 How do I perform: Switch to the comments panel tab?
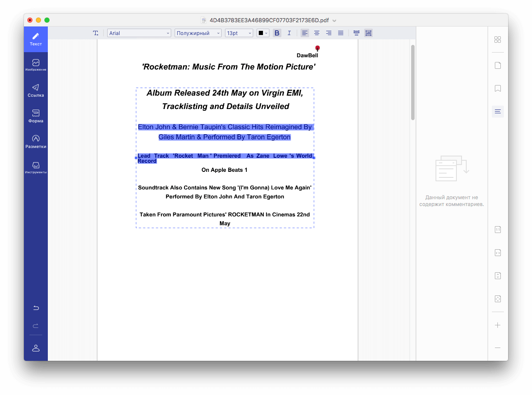pyautogui.click(x=497, y=111)
